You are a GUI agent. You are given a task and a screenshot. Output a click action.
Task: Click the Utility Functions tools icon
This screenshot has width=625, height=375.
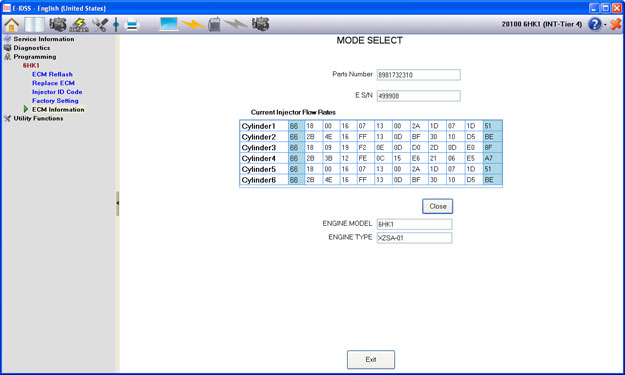coord(8,118)
